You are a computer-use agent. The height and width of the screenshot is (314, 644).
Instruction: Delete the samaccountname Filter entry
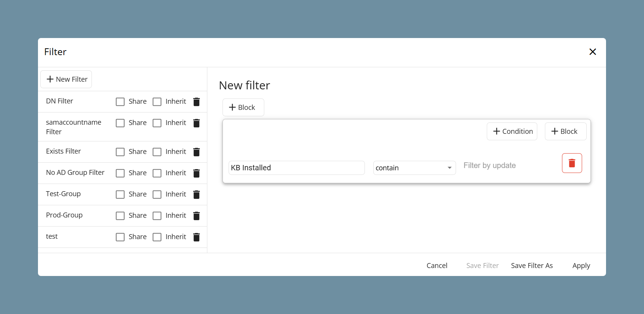pos(196,123)
